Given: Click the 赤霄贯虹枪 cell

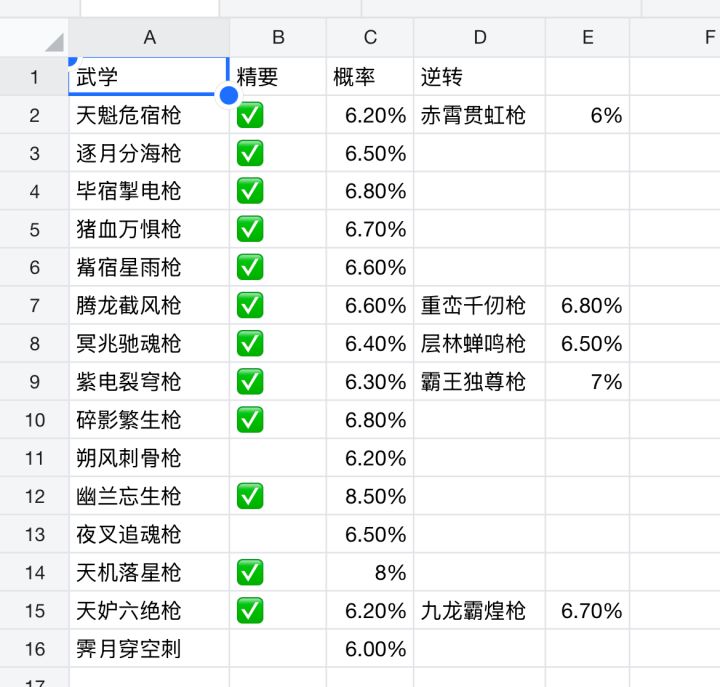Looking at the screenshot, I should [x=479, y=115].
